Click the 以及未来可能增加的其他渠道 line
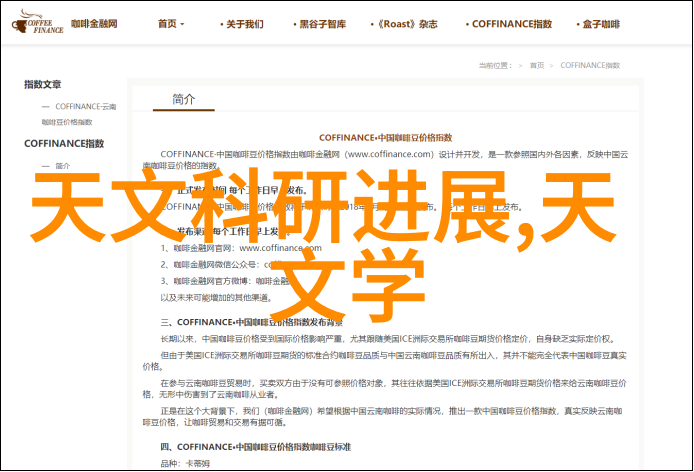The image size is (694, 472). (x=215, y=298)
